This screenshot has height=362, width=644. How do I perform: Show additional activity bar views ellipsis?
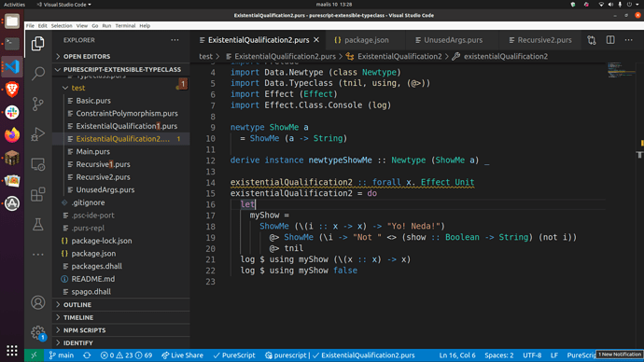[37, 255]
